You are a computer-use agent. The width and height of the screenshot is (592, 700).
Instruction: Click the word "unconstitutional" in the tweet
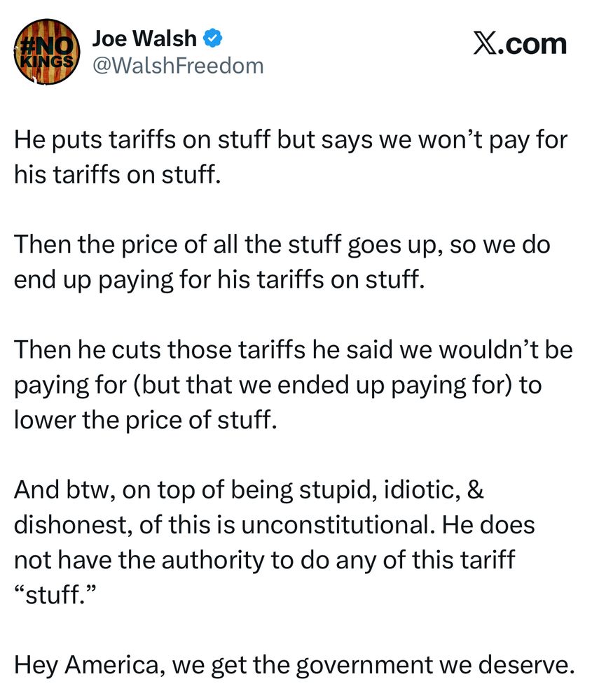pyautogui.click(x=338, y=524)
